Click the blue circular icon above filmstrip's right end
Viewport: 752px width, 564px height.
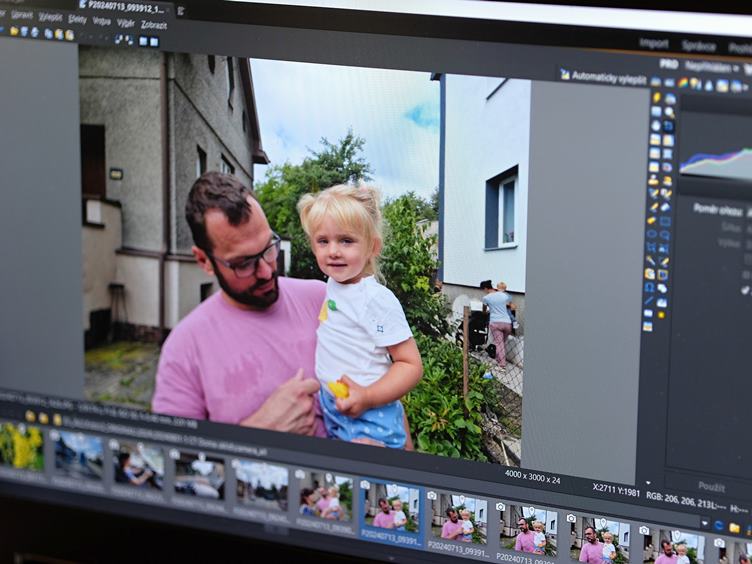tap(718, 525)
